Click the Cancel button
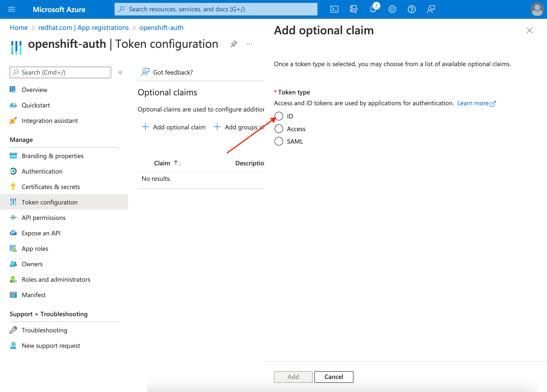Screen dimensions: 547x392 pyautogui.click(x=334, y=377)
